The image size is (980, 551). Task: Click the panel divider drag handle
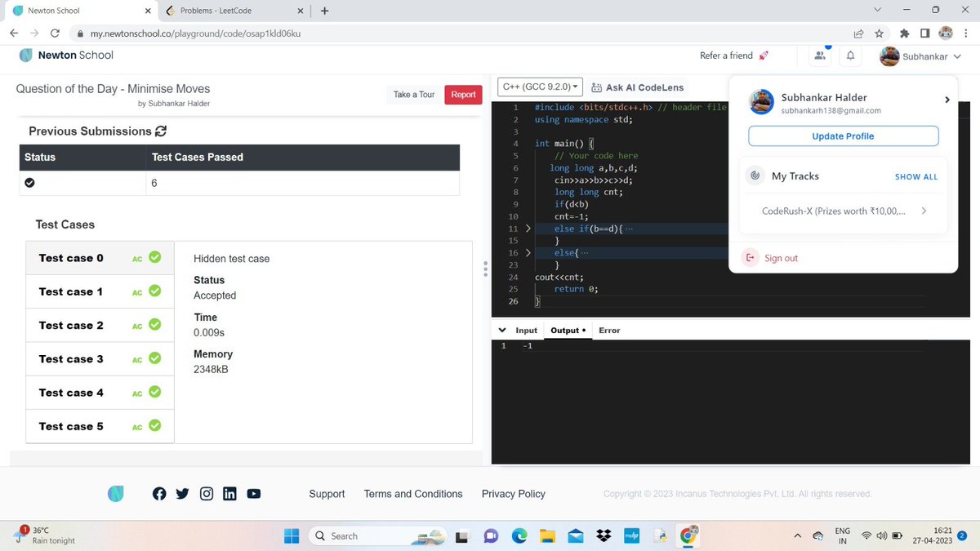pos(486,269)
